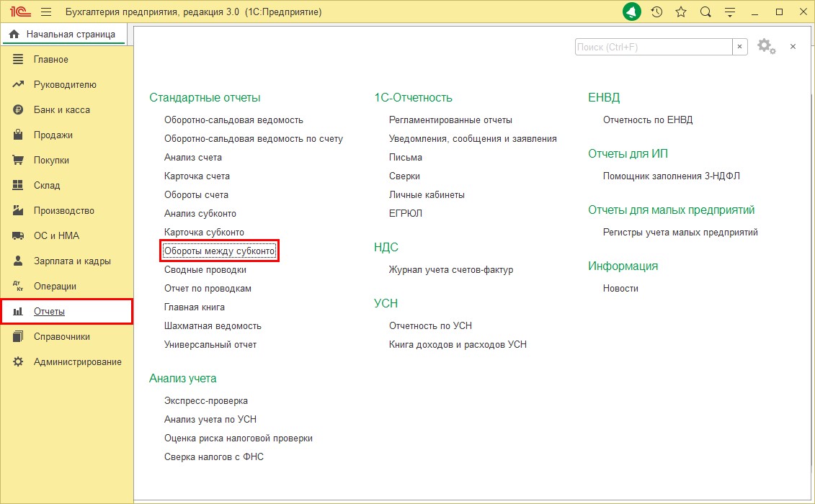The width and height of the screenshot is (815, 504).
Task: Go to Администрирование section
Action: [77, 361]
